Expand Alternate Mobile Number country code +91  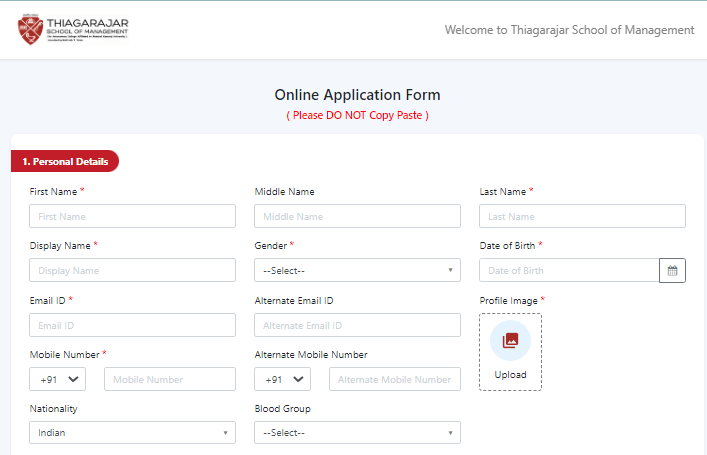tap(283, 379)
